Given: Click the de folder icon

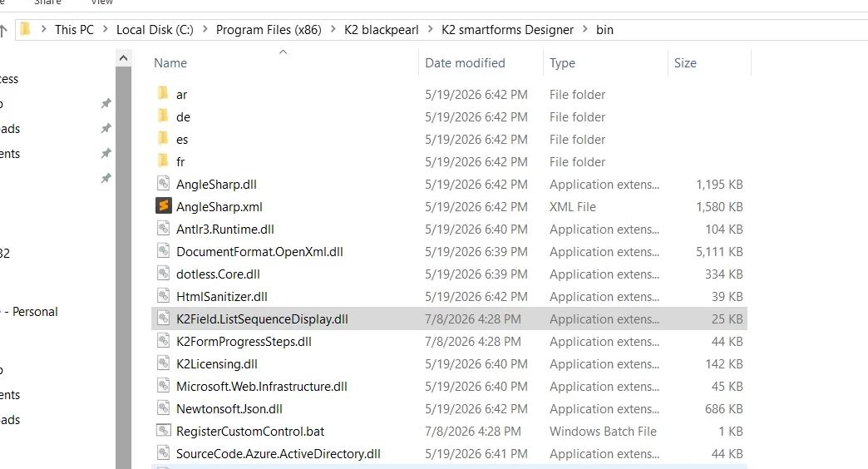Looking at the screenshot, I should (163, 116).
